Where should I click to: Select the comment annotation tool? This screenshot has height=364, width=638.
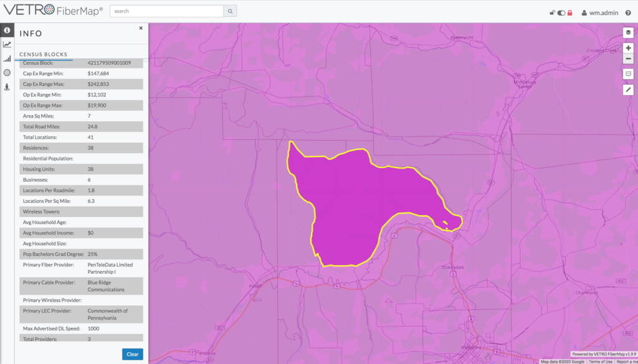point(628,74)
